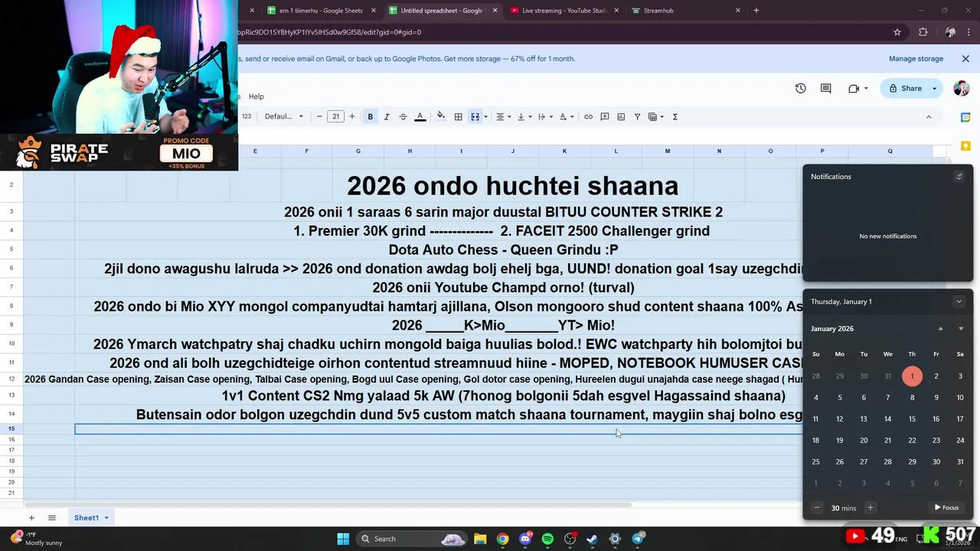Insert comment using toolbar icon

point(605,116)
